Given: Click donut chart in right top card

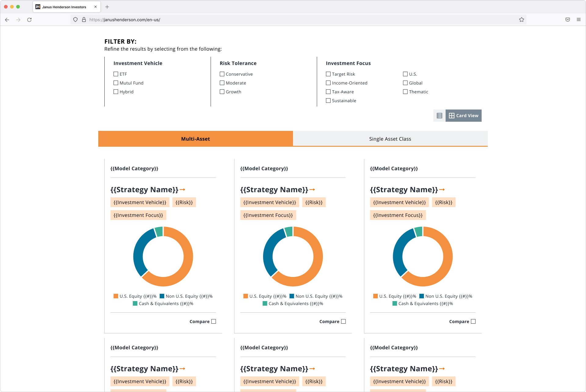Looking at the screenshot, I should tap(423, 257).
